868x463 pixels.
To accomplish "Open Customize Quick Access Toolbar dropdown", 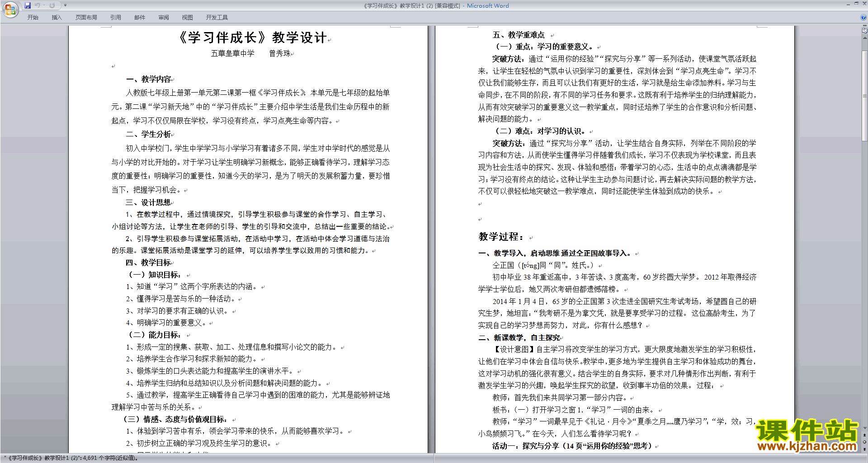I will pyautogui.click(x=65, y=5).
